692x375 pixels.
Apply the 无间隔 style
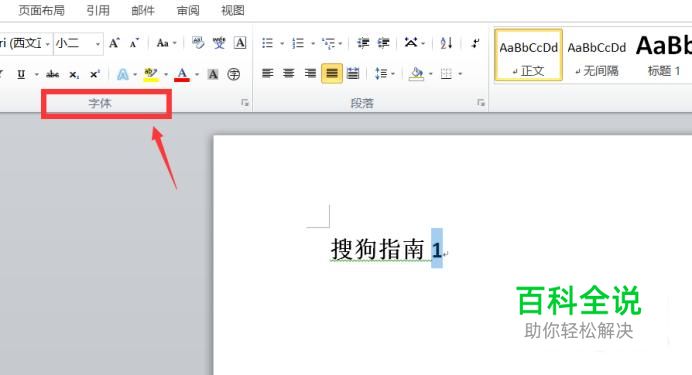(597, 55)
